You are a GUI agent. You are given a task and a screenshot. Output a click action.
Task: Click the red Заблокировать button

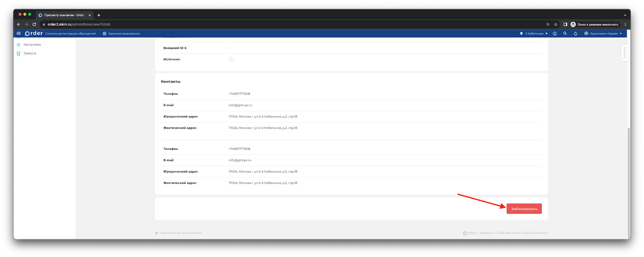[524, 209]
